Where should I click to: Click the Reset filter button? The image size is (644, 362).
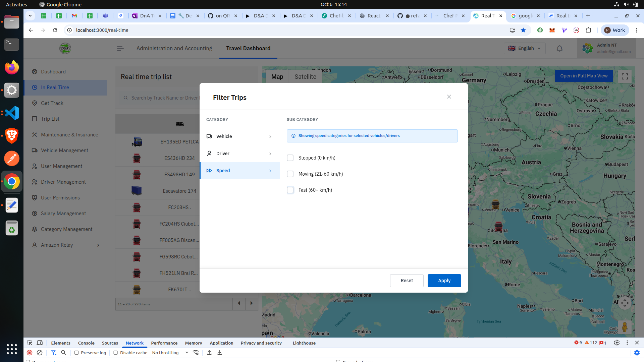point(407,281)
